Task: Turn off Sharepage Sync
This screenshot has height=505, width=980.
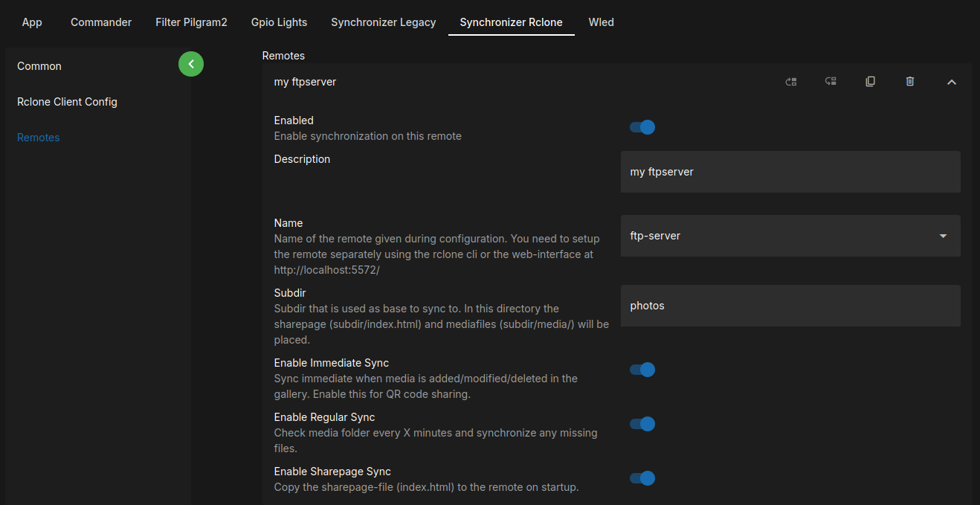Action: click(642, 478)
